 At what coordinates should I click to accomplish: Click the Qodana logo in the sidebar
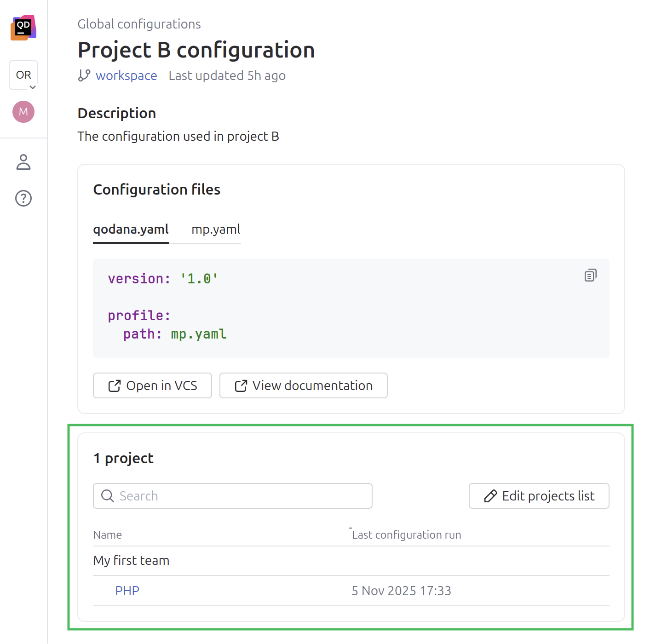(23, 28)
